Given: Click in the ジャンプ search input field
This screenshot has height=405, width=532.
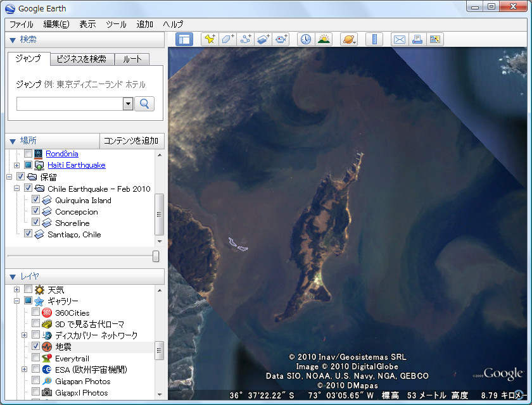Looking at the screenshot, I should point(70,104).
